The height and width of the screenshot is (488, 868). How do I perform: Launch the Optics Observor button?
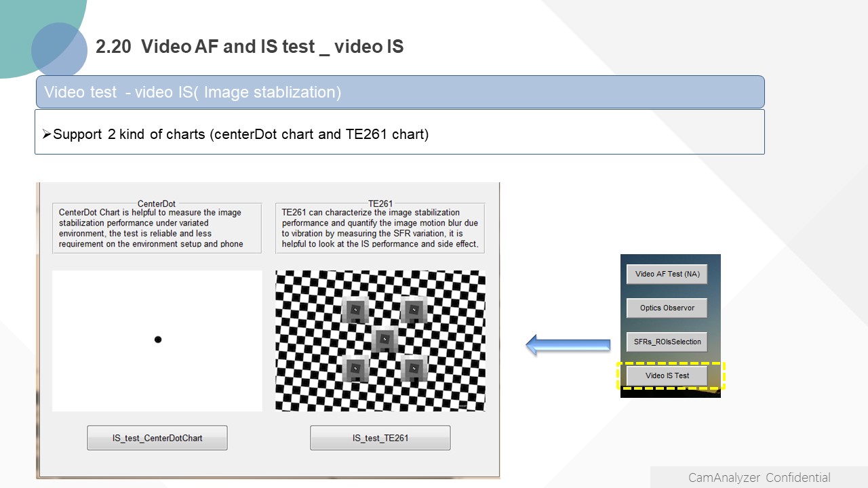tap(667, 308)
